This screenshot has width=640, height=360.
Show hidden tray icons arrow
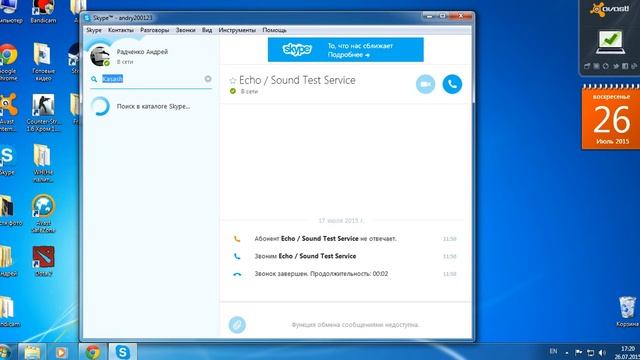click(567, 353)
